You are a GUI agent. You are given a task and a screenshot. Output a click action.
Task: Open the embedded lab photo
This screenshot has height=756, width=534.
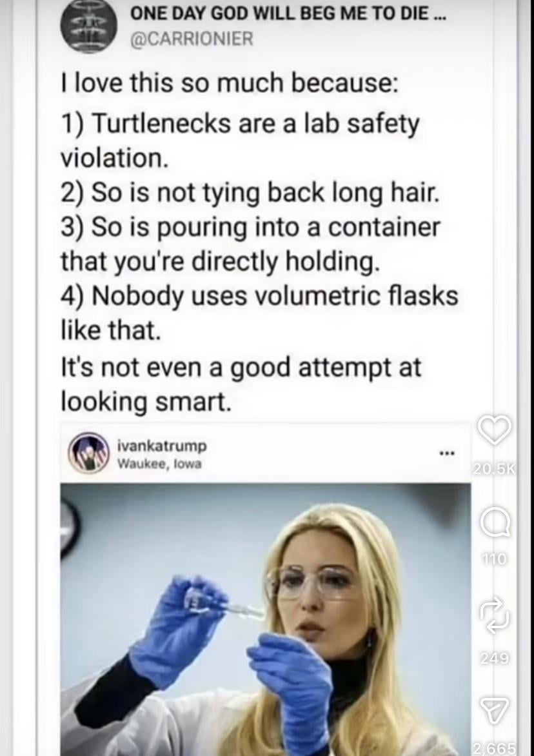point(266,619)
